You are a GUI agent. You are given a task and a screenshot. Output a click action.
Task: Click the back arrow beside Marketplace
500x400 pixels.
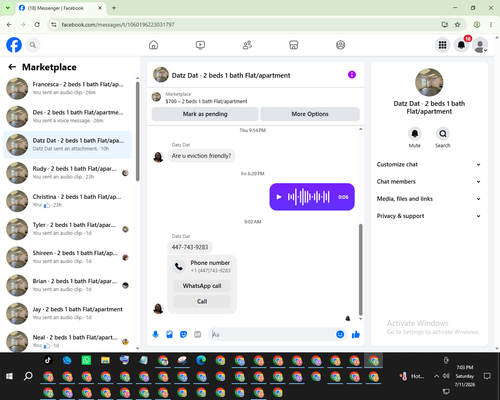pyautogui.click(x=12, y=67)
